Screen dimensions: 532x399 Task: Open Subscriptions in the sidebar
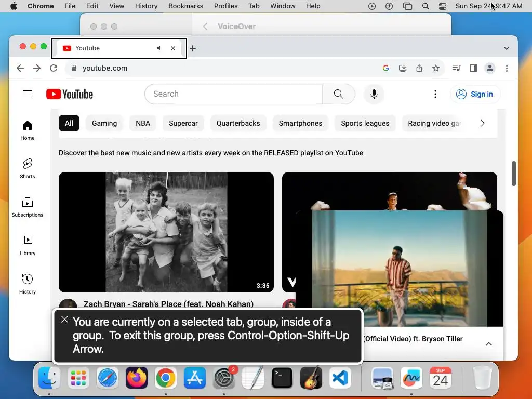pos(28,207)
